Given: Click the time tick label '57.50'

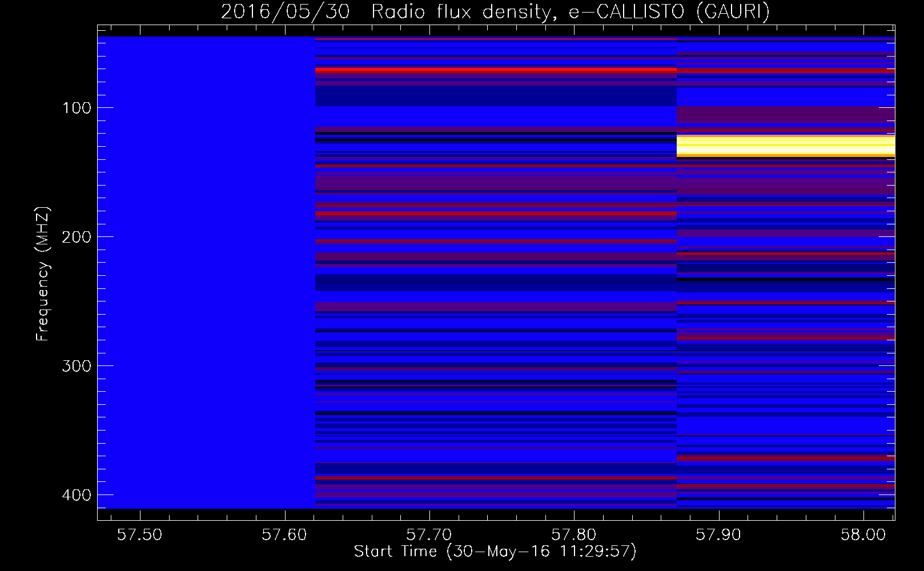Looking at the screenshot, I should click(x=140, y=535).
